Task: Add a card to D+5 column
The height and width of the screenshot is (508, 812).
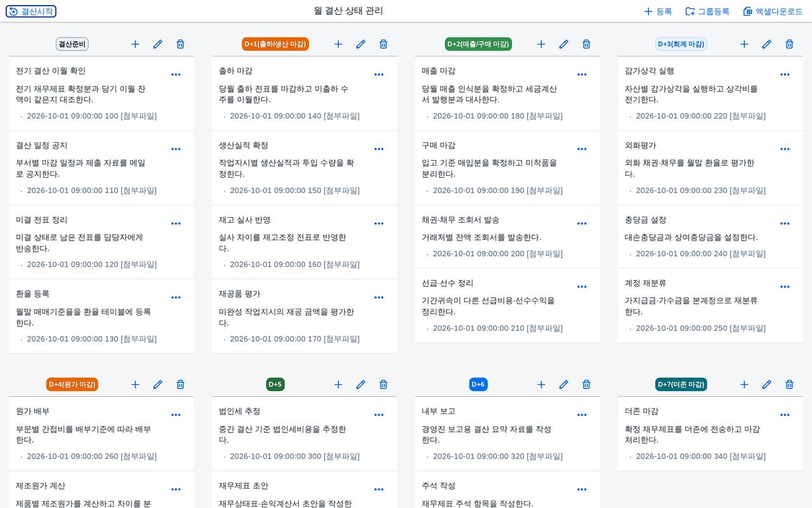Action: 338,384
